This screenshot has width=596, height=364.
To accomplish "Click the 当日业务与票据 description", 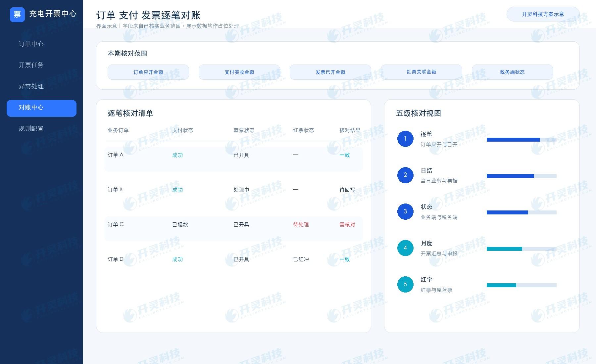I will point(439,181).
